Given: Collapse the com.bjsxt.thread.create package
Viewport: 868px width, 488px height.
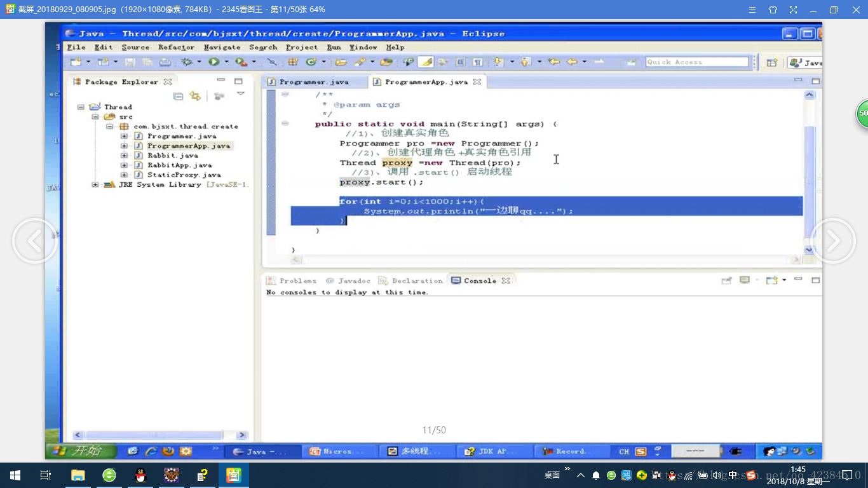Looking at the screenshot, I should click(x=109, y=126).
